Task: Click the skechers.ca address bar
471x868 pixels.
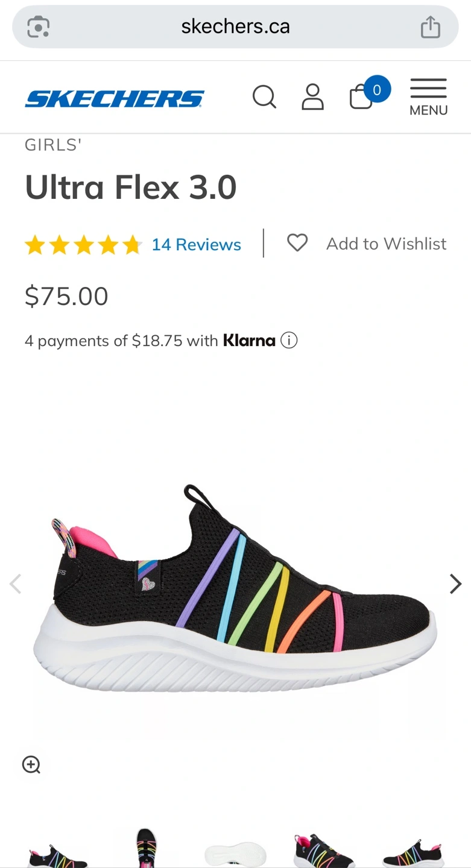Action: tap(235, 27)
